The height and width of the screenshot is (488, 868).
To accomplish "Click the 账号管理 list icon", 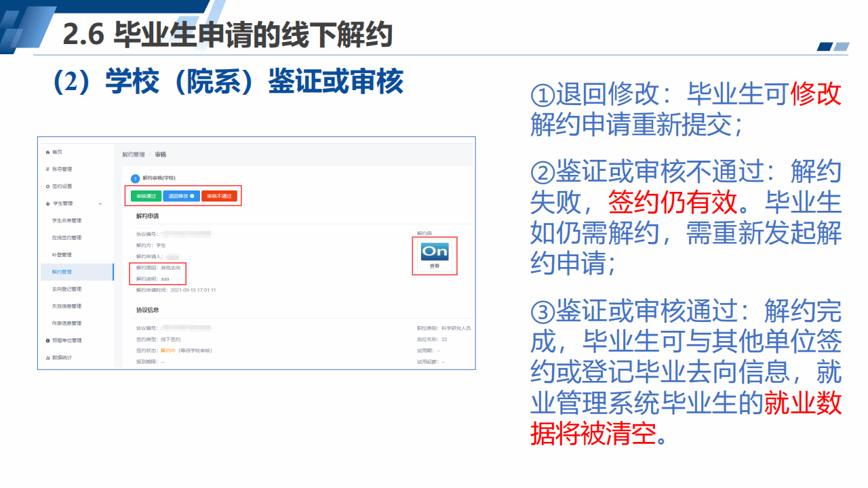I will pos(47,169).
